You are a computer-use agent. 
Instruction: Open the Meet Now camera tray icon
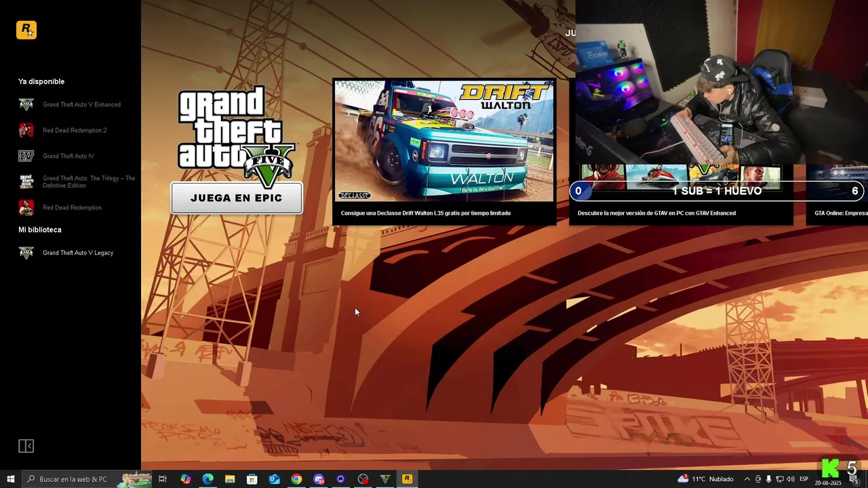758,479
